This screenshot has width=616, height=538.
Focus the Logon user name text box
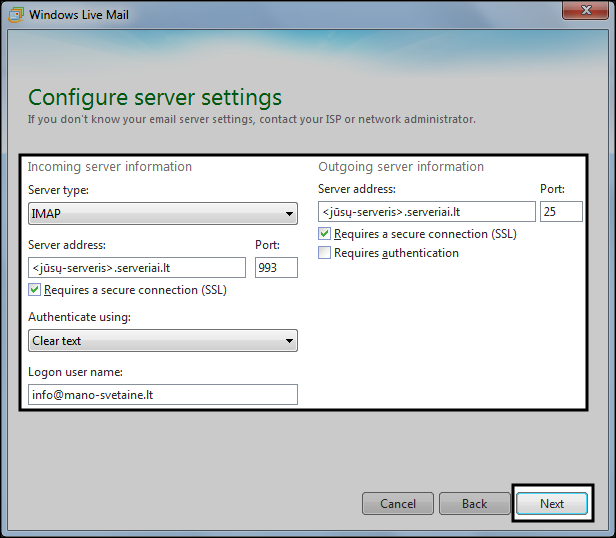162,394
